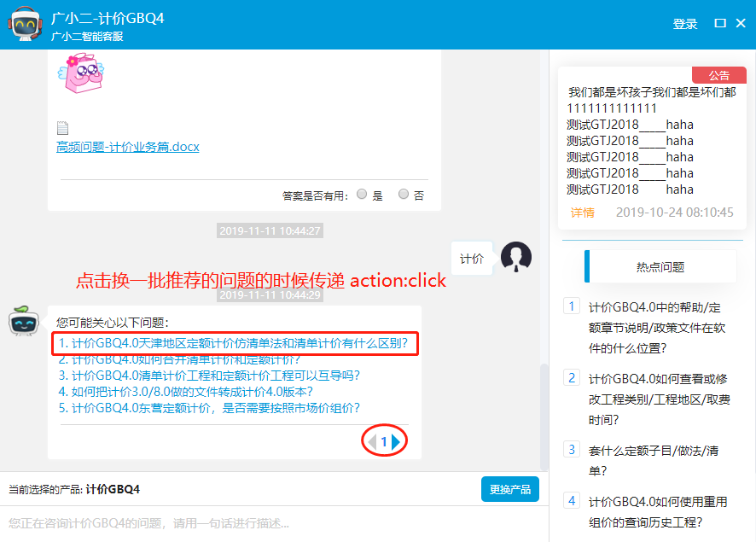Click the red 公告 announcement badge
This screenshot has height=542, width=756.
click(x=718, y=75)
